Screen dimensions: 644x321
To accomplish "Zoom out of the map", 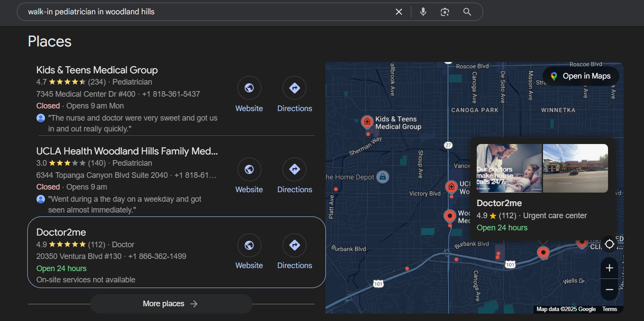I will coord(609,290).
